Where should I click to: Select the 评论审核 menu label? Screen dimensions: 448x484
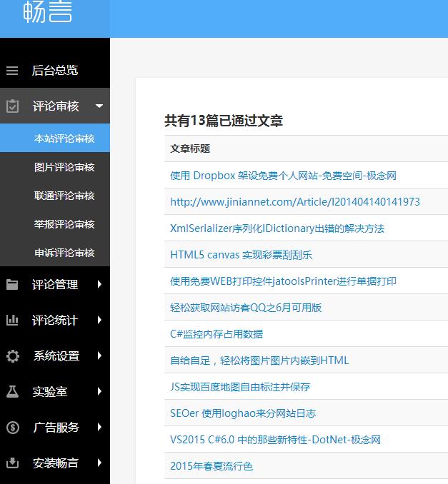click(x=56, y=106)
